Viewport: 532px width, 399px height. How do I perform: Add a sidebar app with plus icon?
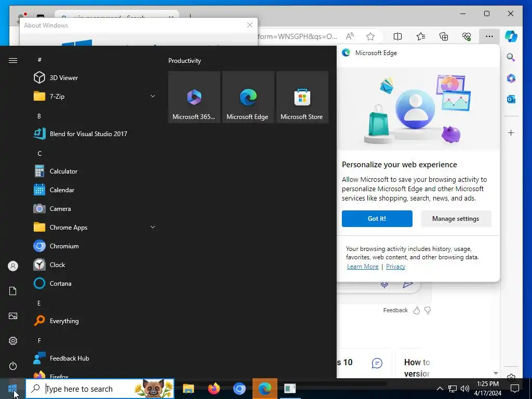pyautogui.click(x=511, y=132)
